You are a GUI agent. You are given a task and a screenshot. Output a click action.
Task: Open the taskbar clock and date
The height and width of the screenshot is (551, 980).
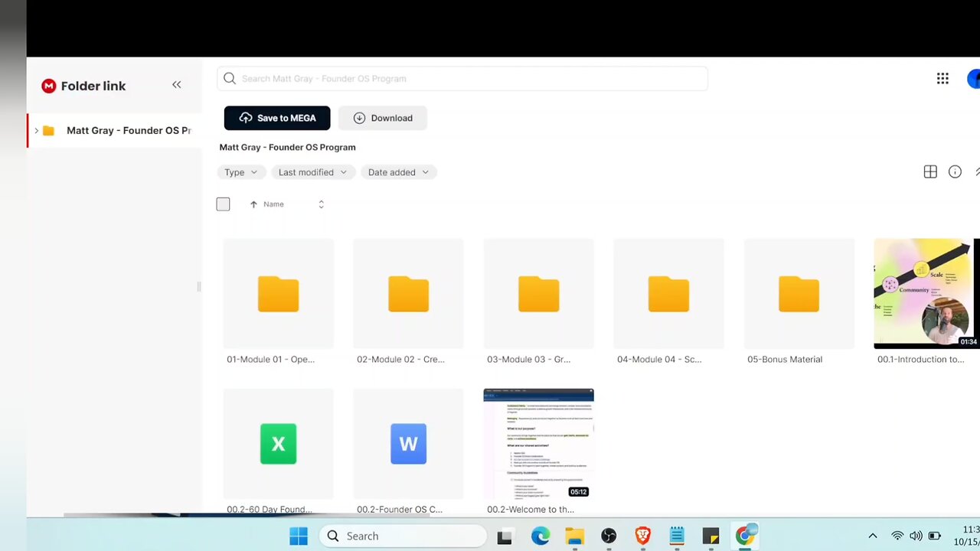click(966, 536)
